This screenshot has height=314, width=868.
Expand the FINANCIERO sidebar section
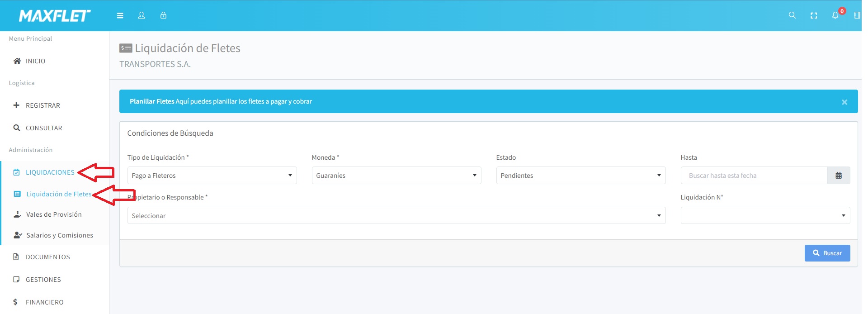44,302
